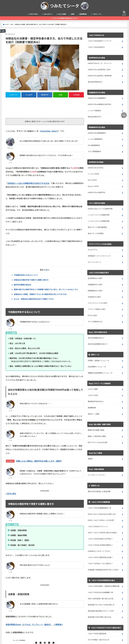Open sidebar link 確定拠出年金(iDeCo)
Viewport: 129px width, 644px height.
(x=95, y=402)
